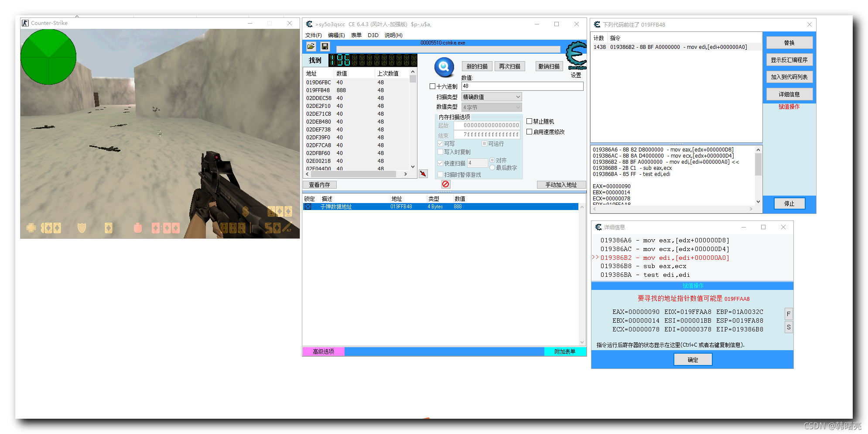Open the 说明(H) help menu
Screen dimensions: 868x434
point(393,35)
